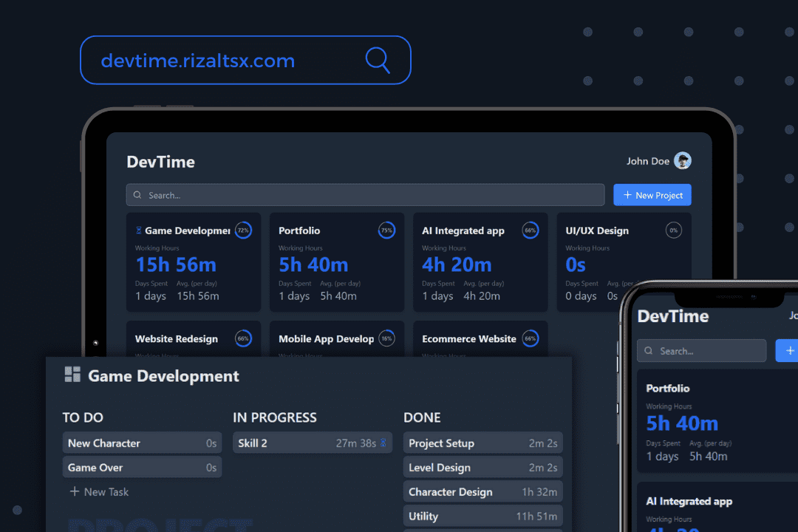Click the board icon beside Game Development heading
Viewport: 798px width, 532px height.
pos(72,374)
